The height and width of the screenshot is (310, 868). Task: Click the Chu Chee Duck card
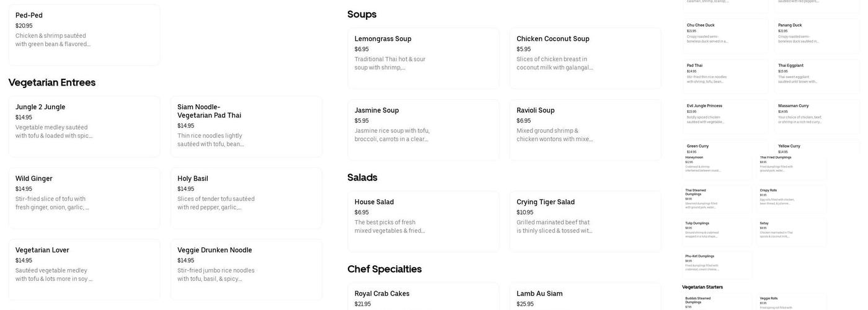725,35
